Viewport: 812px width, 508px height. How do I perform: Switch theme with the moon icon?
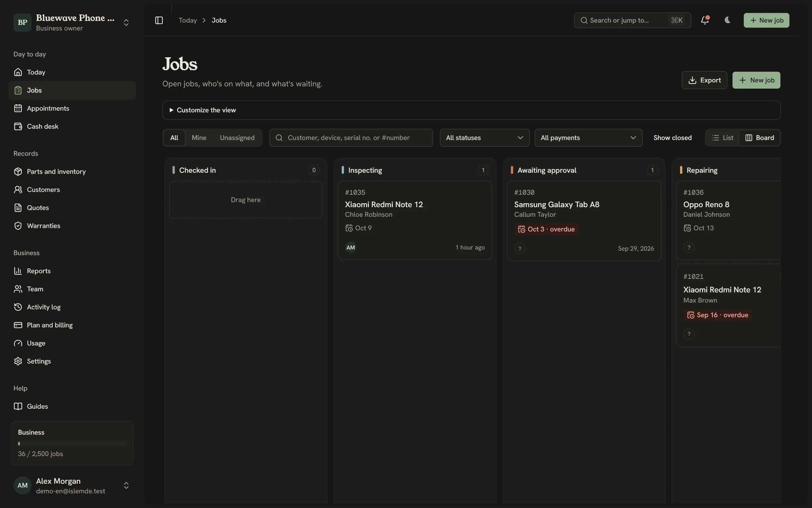(x=727, y=20)
